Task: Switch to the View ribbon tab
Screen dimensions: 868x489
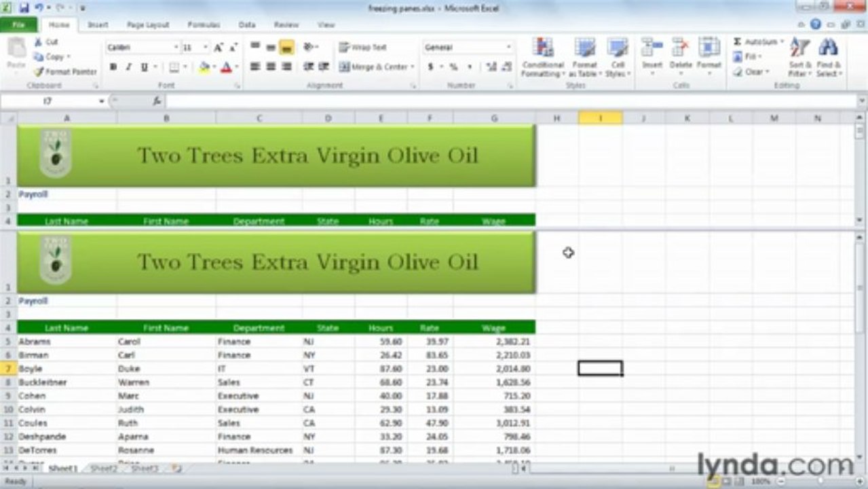Action: [x=326, y=24]
